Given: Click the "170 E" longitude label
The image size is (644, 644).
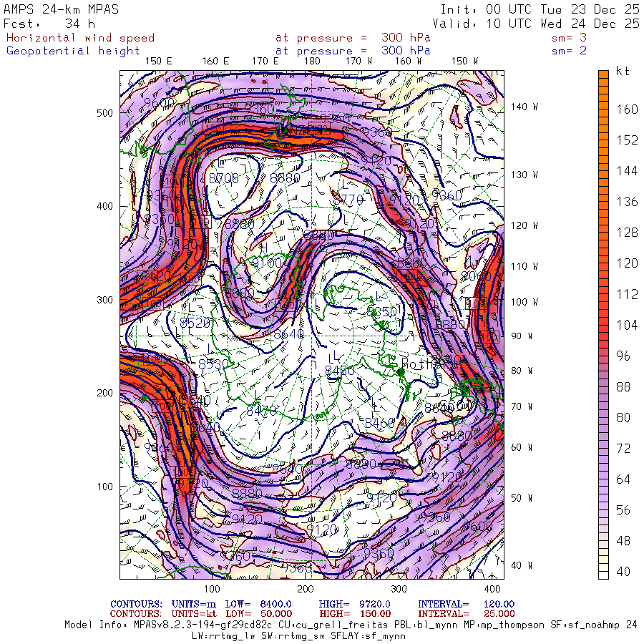Looking at the screenshot, I should coord(265,62).
